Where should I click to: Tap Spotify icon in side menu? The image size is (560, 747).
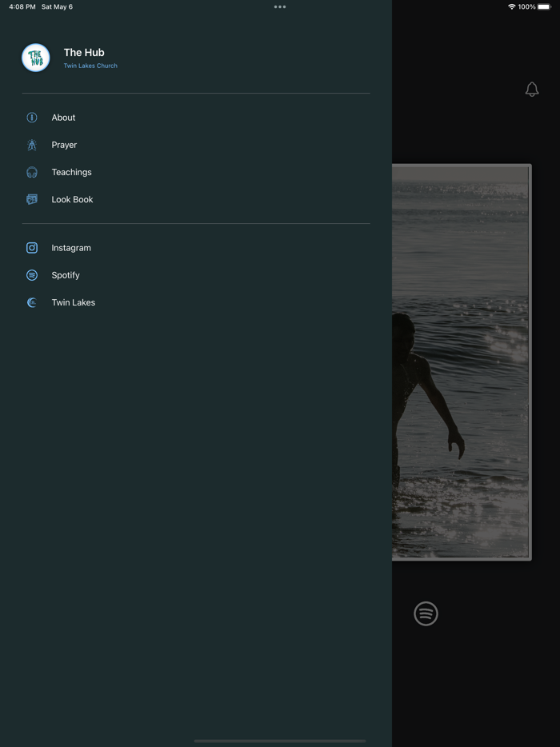[x=32, y=275]
